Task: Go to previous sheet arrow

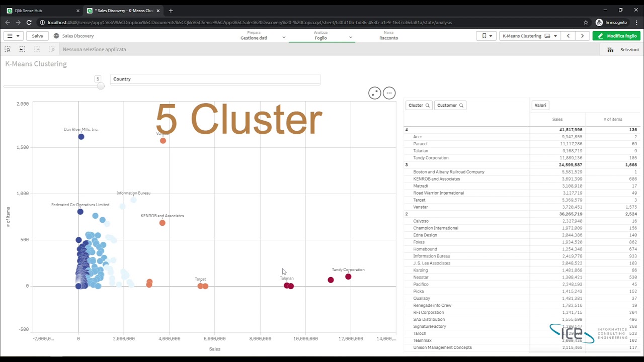Action: (569, 36)
